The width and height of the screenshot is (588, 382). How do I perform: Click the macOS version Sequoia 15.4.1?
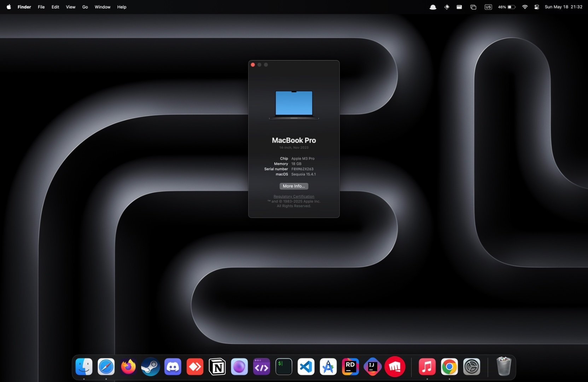pyautogui.click(x=303, y=174)
